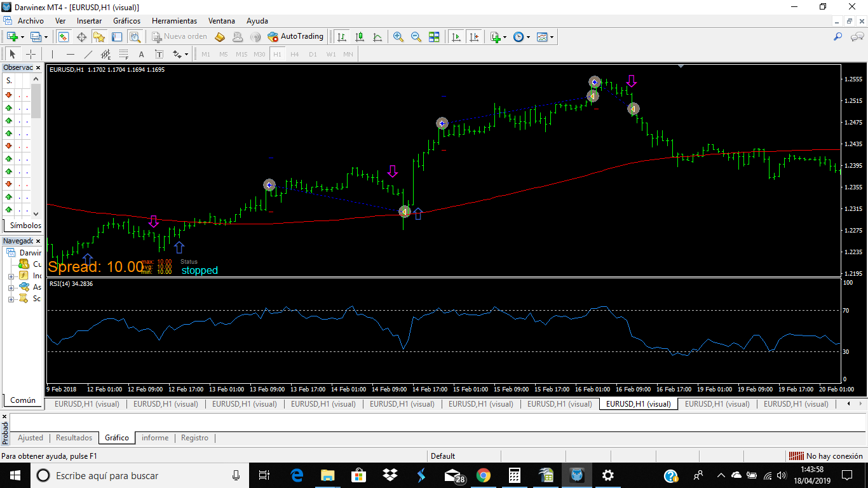This screenshot has width=868, height=488.
Task: Open the chat bubbles icon
Action: click(856, 37)
